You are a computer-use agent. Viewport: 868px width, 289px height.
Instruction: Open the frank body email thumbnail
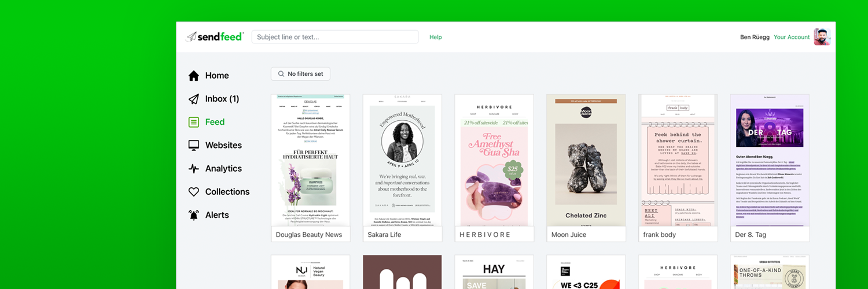pos(678,160)
